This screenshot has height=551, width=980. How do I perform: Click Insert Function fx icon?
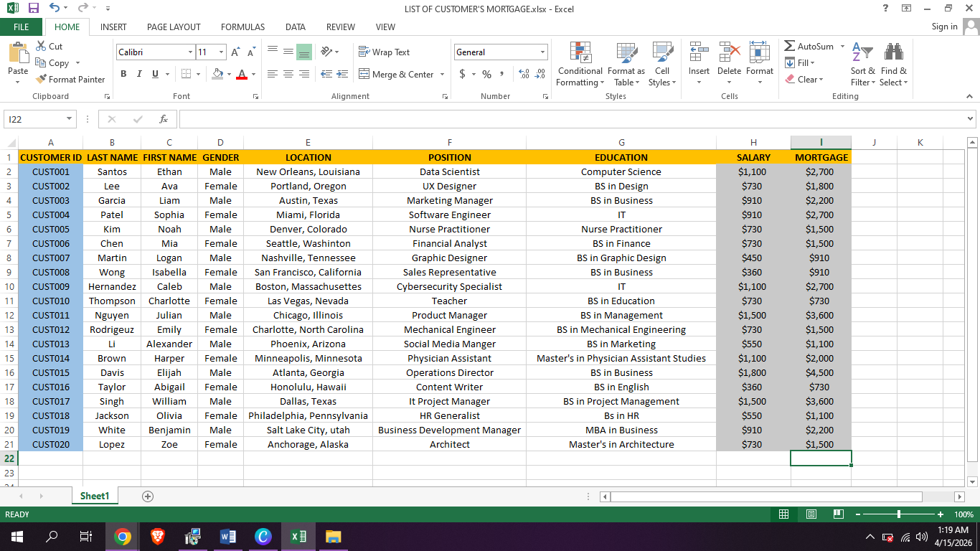164,119
